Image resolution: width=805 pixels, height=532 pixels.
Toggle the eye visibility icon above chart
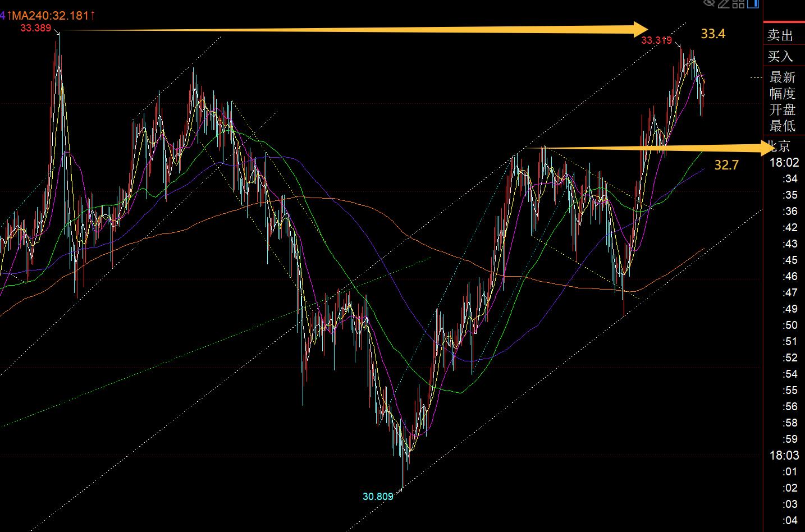point(709,3)
